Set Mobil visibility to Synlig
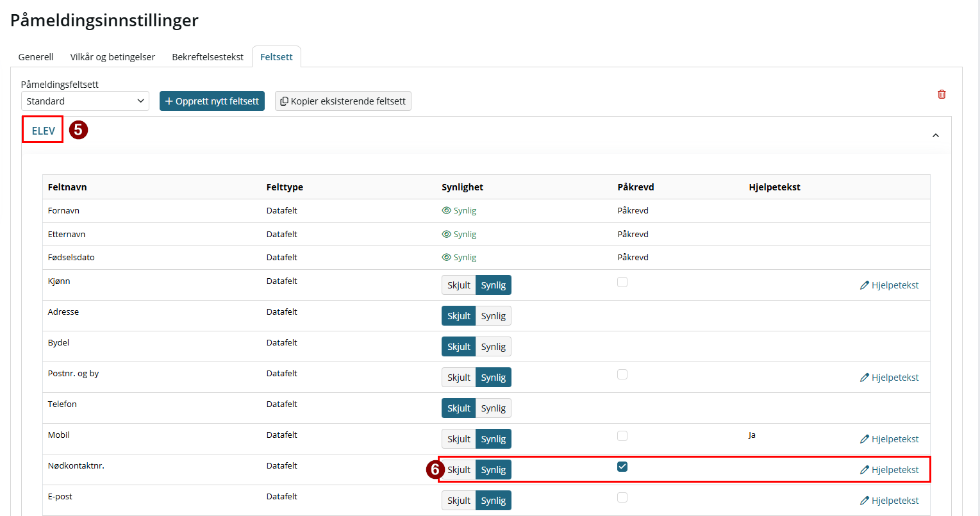This screenshot has width=980, height=516. 494,439
